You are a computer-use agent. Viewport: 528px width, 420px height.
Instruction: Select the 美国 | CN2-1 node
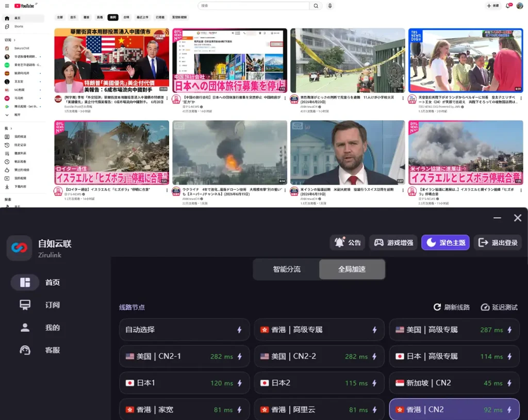tap(184, 357)
